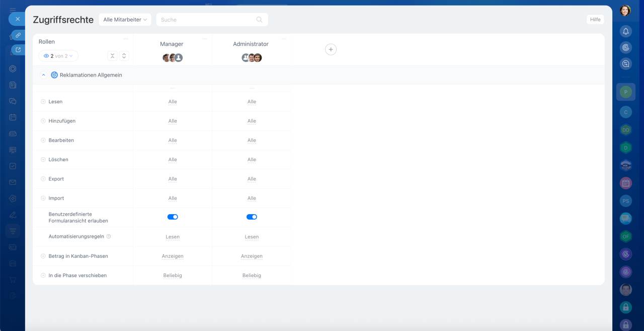Open the Administrator role options menu (three dots)
Screen dimensions: 644x331
point(283,38)
